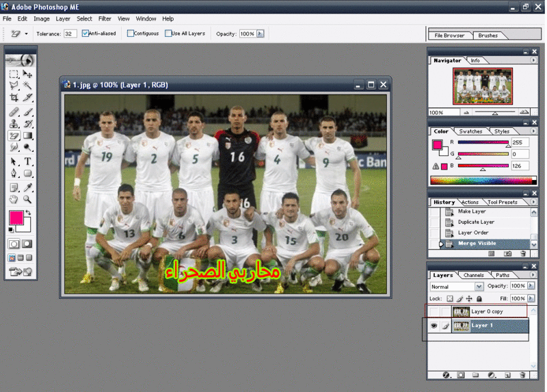This screenshot has width=547, height=392.
Task: Create a new layer in Layers panel
Action: [507, 376]
